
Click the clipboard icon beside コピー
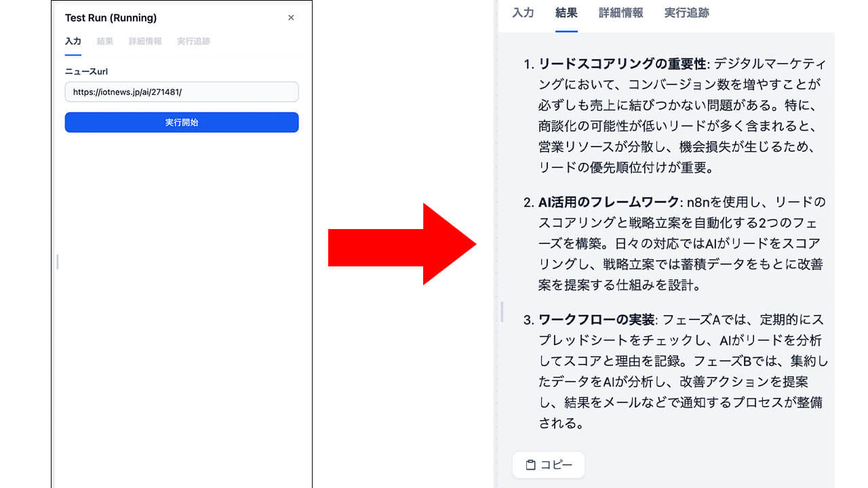point(531,465)
